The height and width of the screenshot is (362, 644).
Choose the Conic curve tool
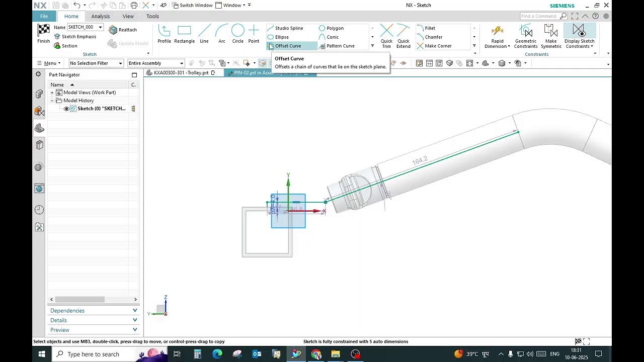point(329,37)
